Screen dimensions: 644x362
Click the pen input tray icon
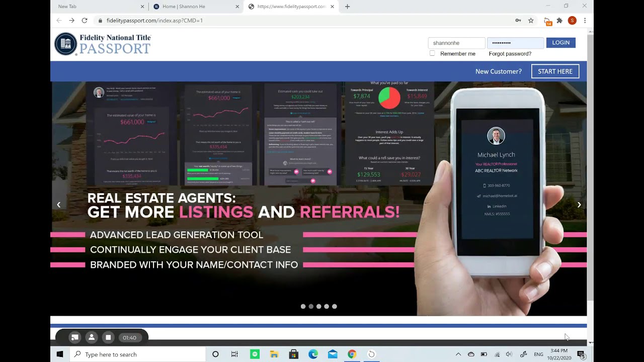point(523,354)
